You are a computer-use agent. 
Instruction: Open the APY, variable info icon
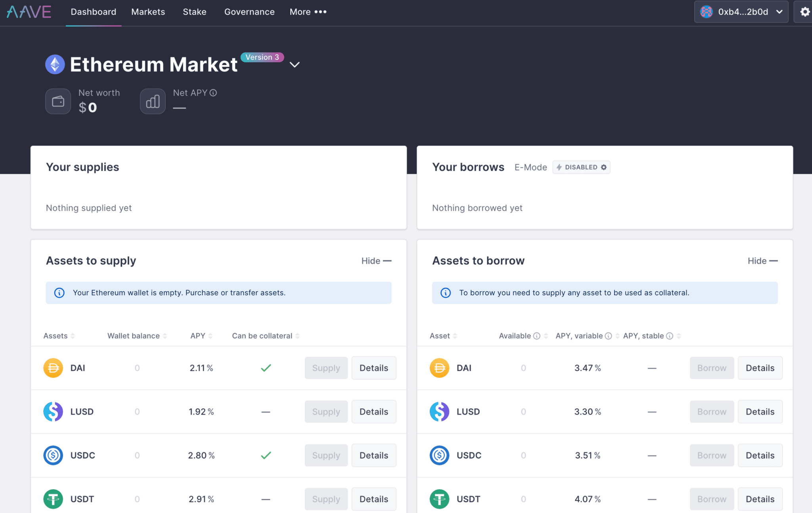click(x=608, y=336)
